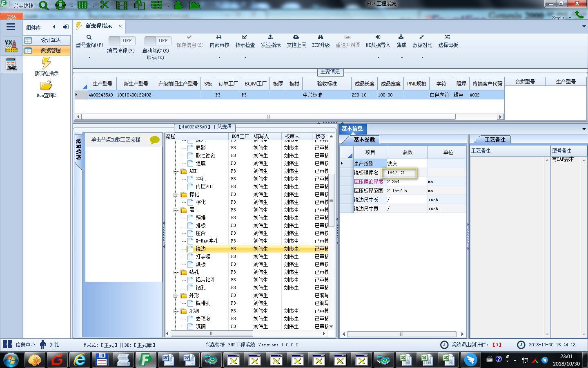Close the 新流程指示 tab
The height and width of the screenshot is (368, 588).
point(120,26)
